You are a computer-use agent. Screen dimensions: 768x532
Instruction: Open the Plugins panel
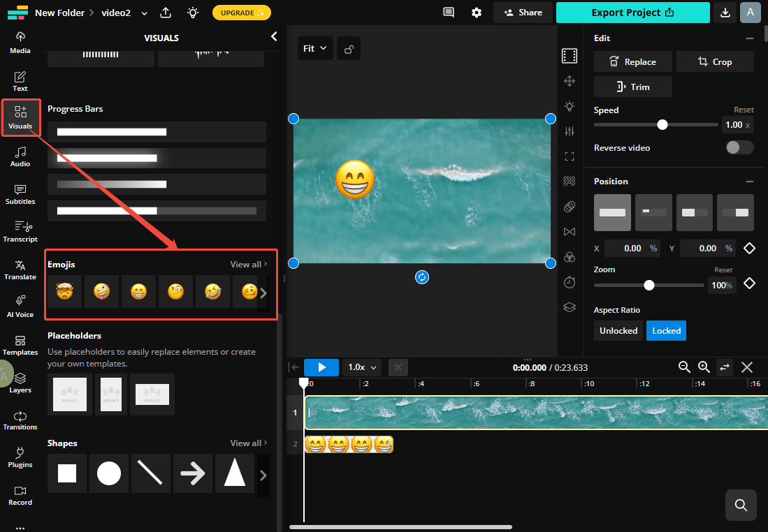pos(20,457)
